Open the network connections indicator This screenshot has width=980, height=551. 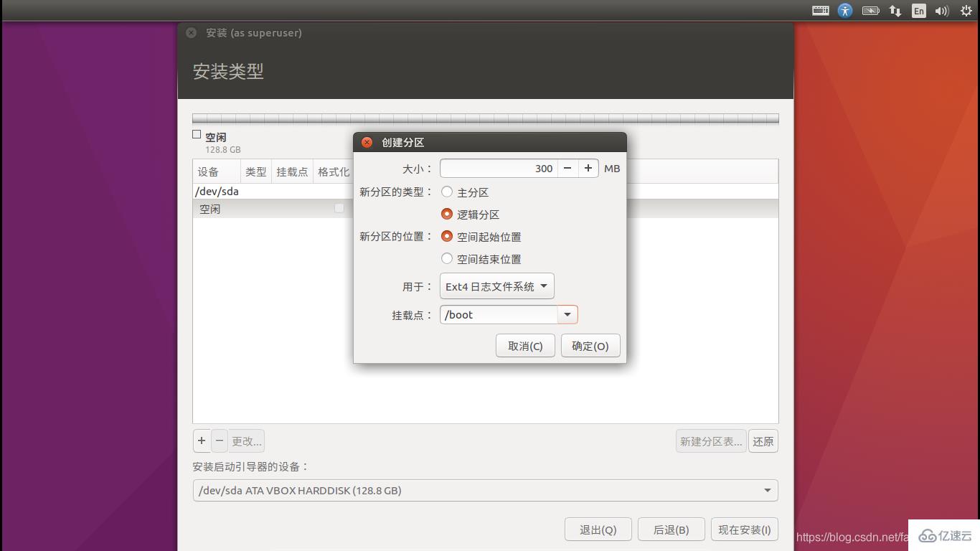[895, 10]
